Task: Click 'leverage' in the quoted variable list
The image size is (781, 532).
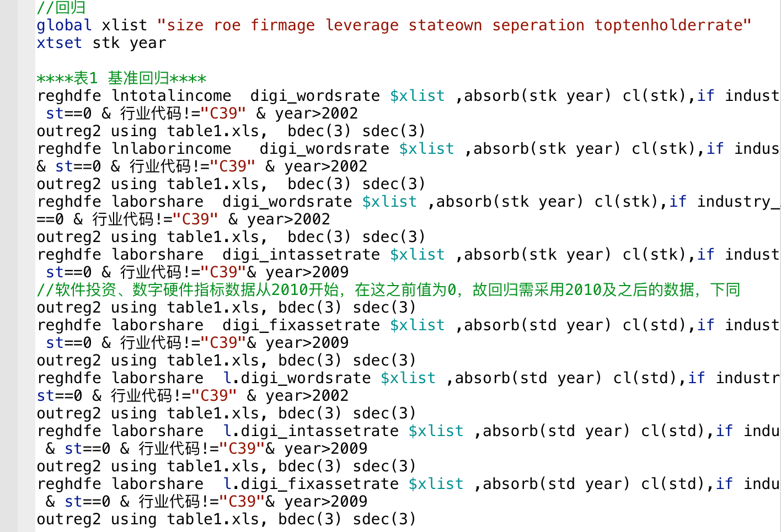Action: 361,25
